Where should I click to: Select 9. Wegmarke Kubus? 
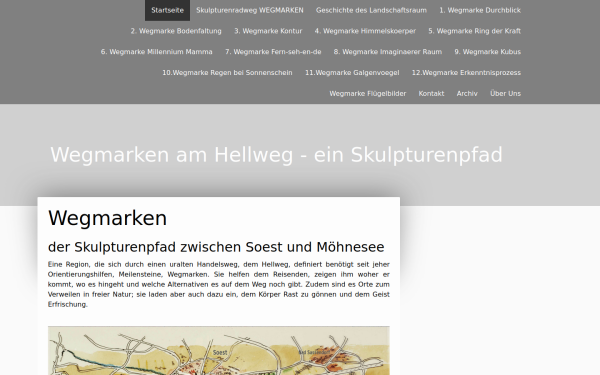488,52
